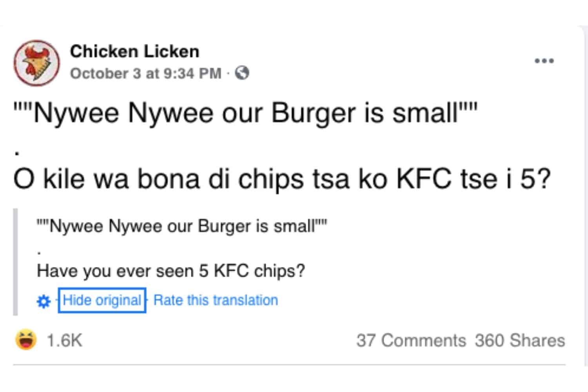
Task: Click the large "Nywee Nywee our Burger is small" headline
Action: pyautogui.click(x=245, y=113)
